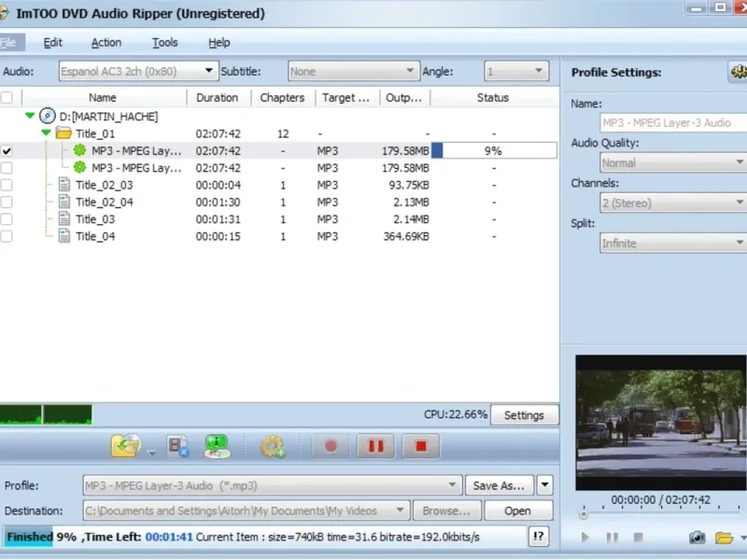Open the Action menu

(x=106, y=42)
